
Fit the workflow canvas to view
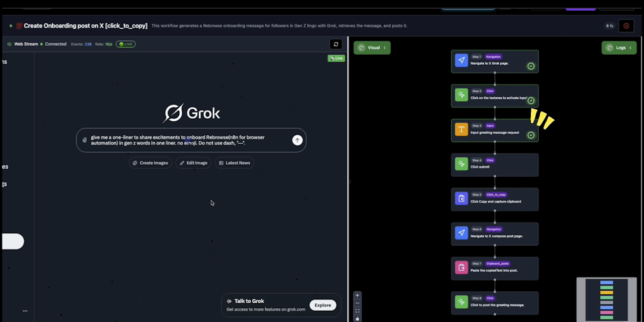(x=357, y=311)
